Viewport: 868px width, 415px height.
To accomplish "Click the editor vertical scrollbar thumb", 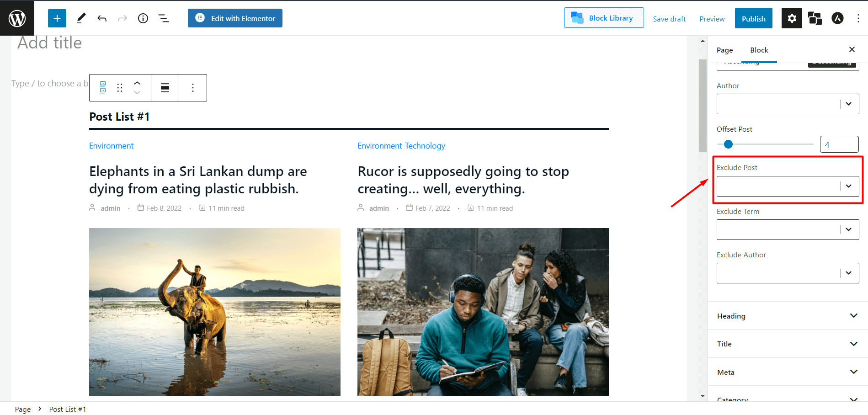I will 703,106.
